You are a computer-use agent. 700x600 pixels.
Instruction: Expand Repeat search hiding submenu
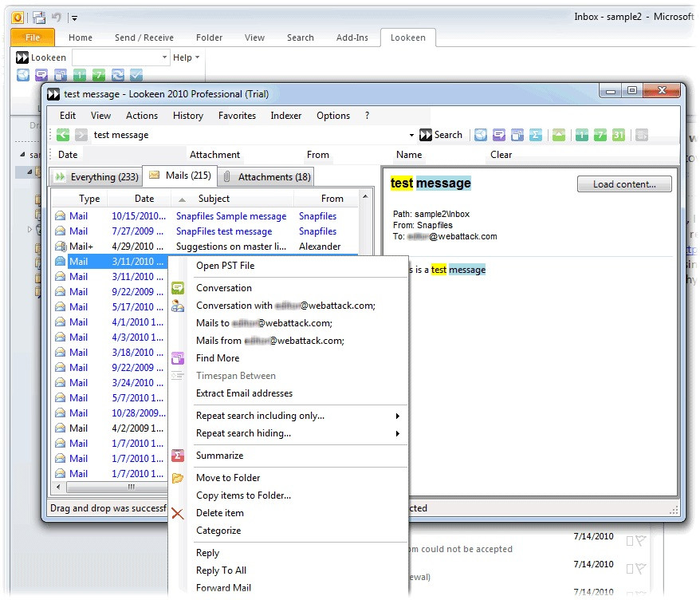click(x=397, y=433)
